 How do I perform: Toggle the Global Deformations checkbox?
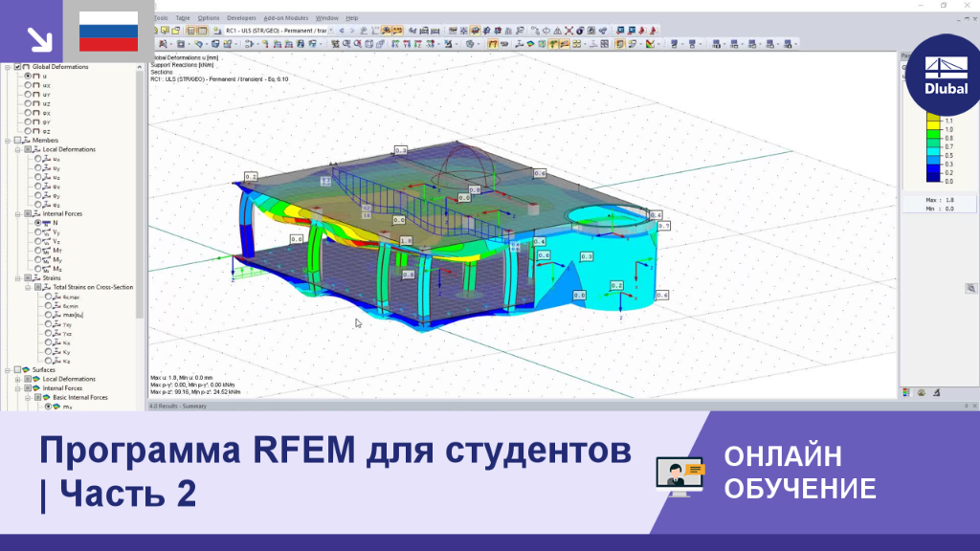(x=17, y=67)
